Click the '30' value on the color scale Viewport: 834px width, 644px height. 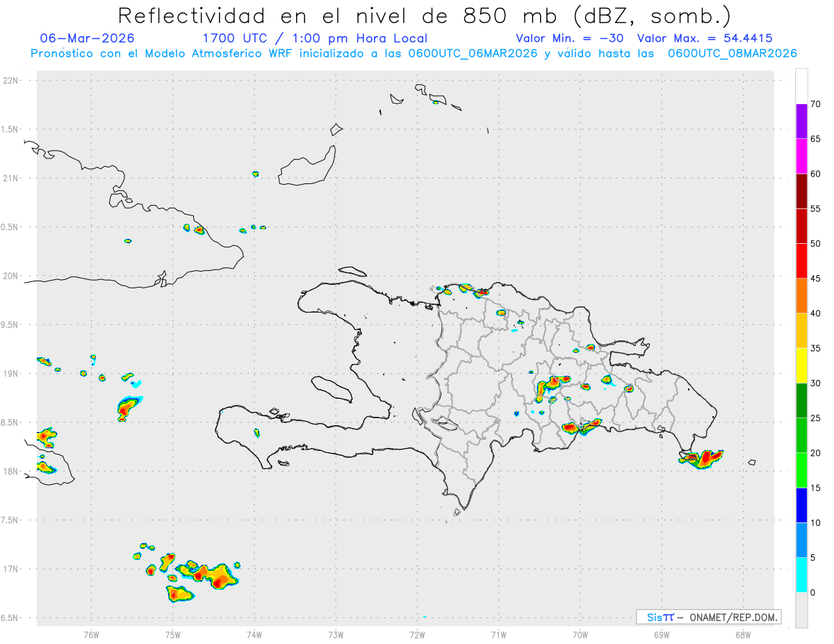tap(815, 383)
